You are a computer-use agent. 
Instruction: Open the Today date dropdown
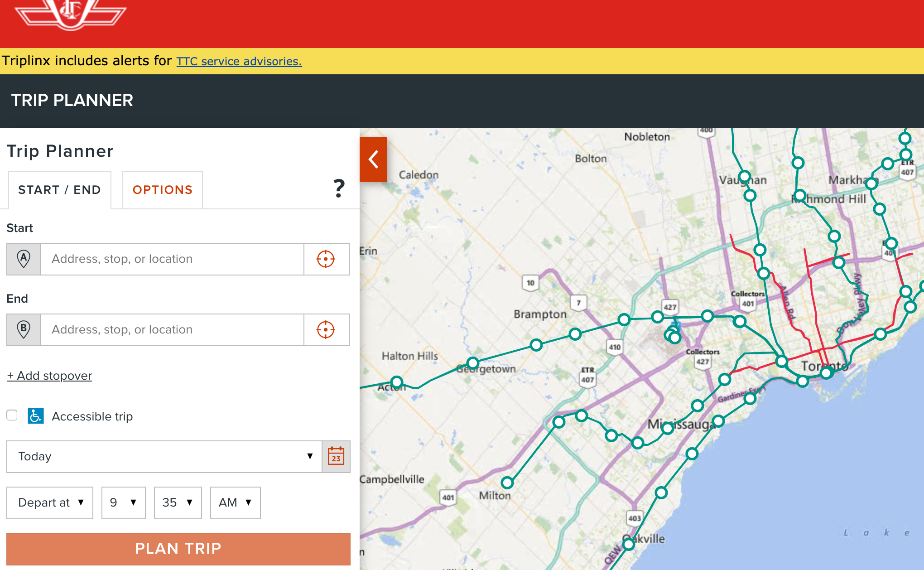164,457
